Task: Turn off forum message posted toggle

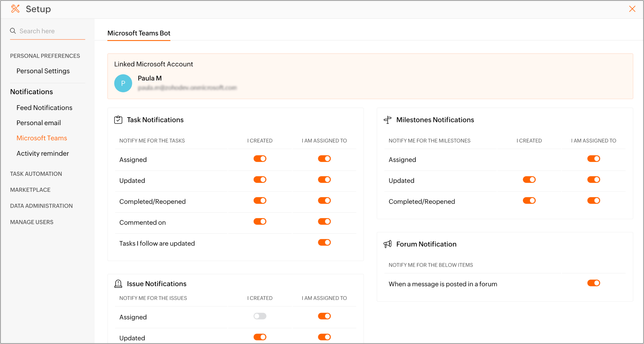Action: [594, 283]
